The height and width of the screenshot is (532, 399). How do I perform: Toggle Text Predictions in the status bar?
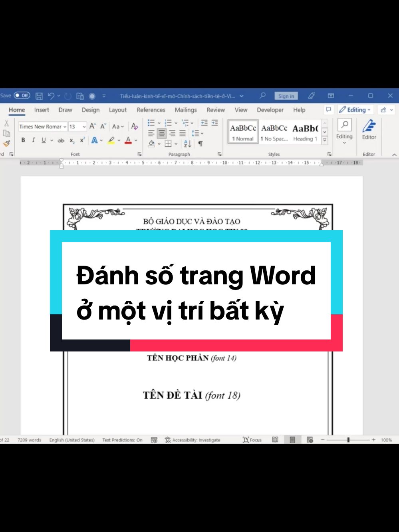click(x=122, y=440)
